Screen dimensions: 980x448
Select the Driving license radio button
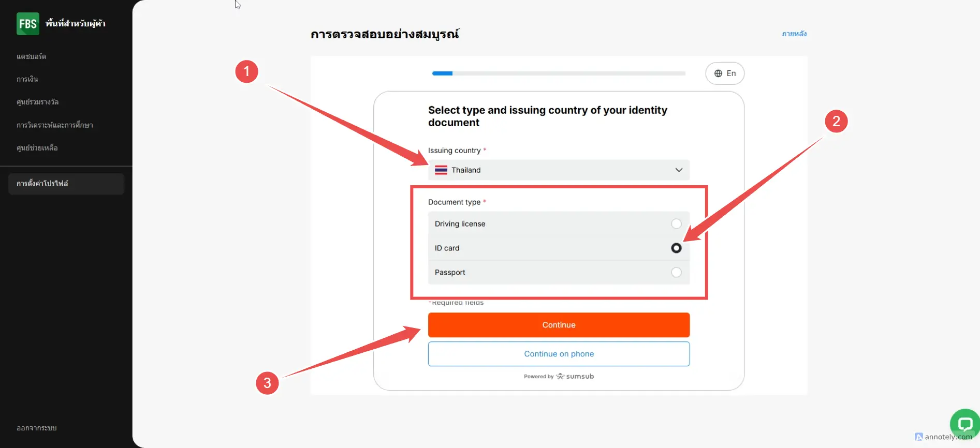click(x=676, y=224)
